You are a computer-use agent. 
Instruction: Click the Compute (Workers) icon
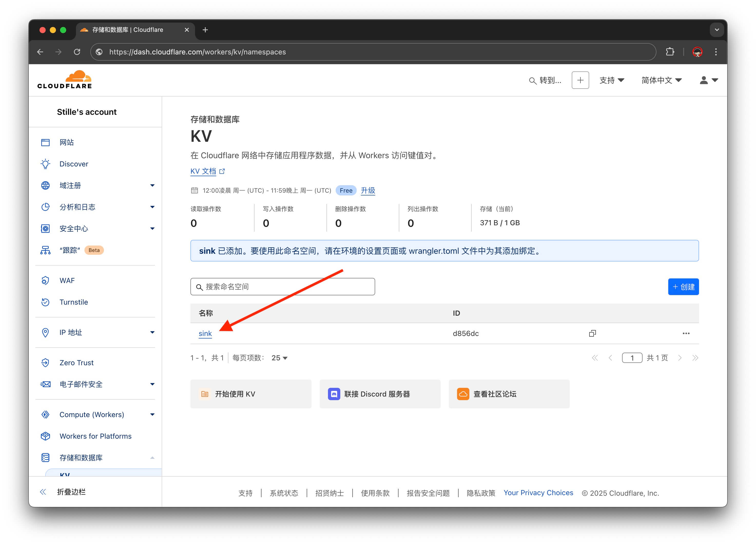pyautogui.click(x=45, y=415)
